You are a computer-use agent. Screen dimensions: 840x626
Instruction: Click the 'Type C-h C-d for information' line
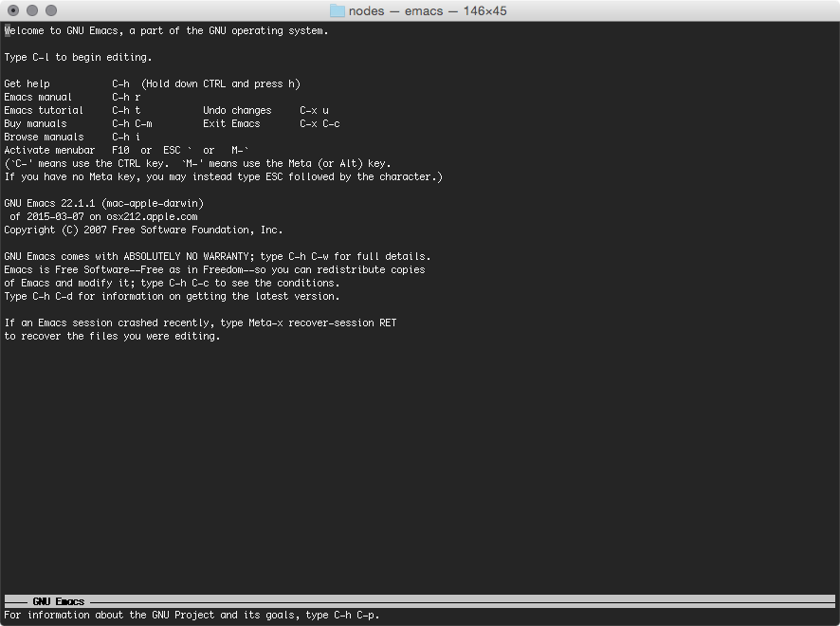click(172, 296)
